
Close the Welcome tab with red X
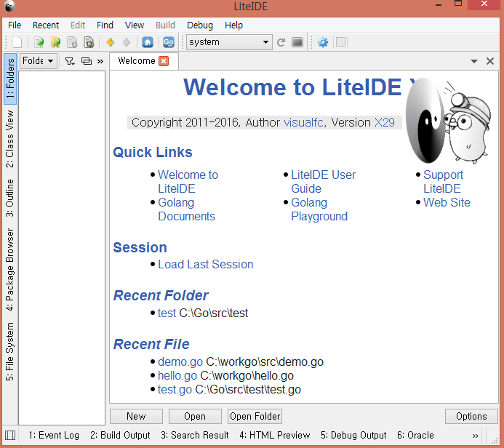pyautogui.click(x=164, y=61)
